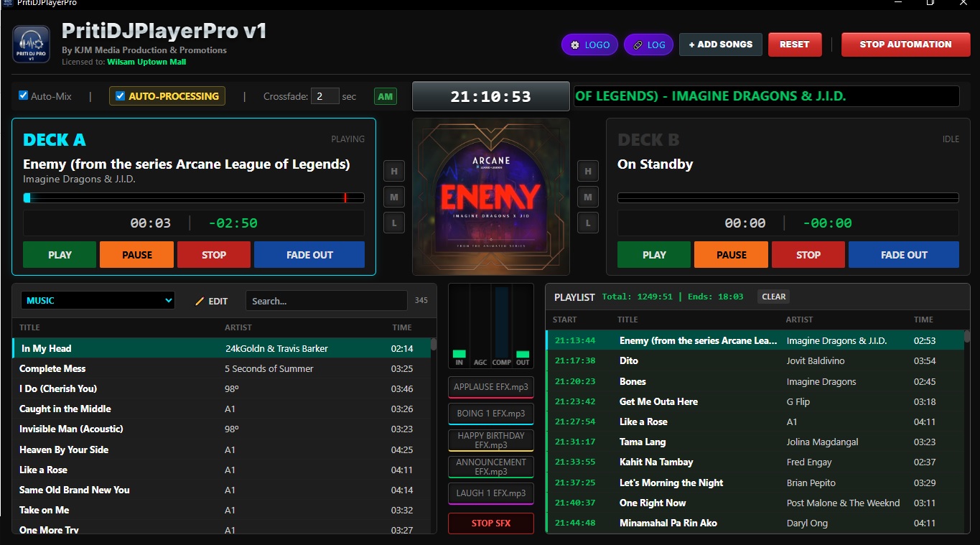Click the library TITLE column header
The width and height of the screenshot is (980, 545).
[x=29, y=327]
